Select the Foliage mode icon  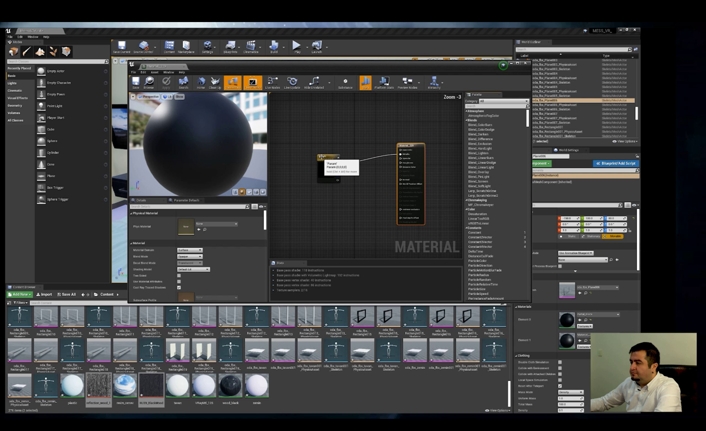coord(53,52)
